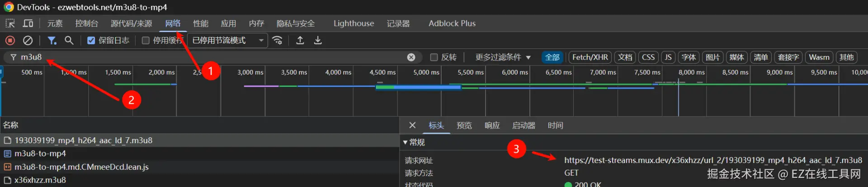Select request m3u8-to-mp4.md.CMmeeDcd.lean.js
Viewport: 868px width, 187px height.
(199, 167)
